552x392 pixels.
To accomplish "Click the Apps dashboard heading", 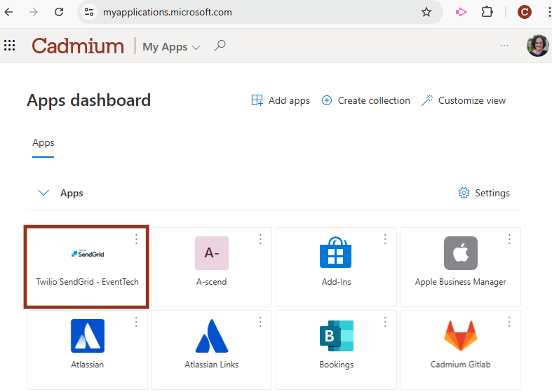I will 88,101.
